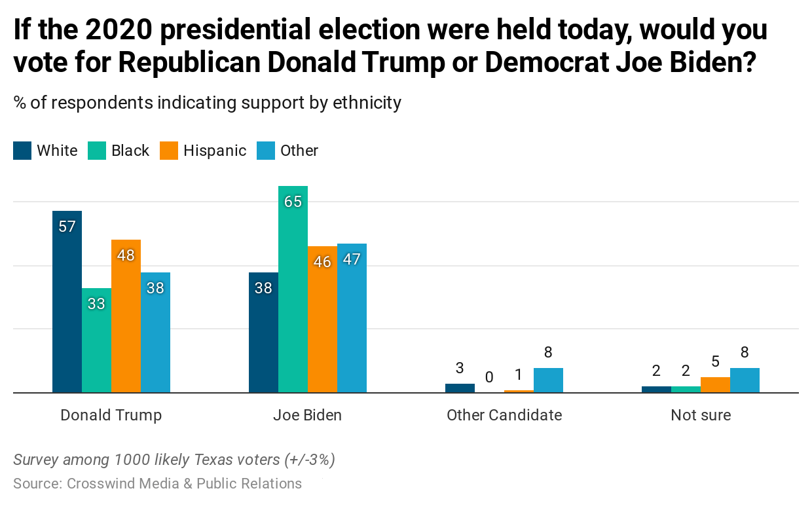
Task: Click the Other bar under Other Candidate
Action: pos(548,380)
